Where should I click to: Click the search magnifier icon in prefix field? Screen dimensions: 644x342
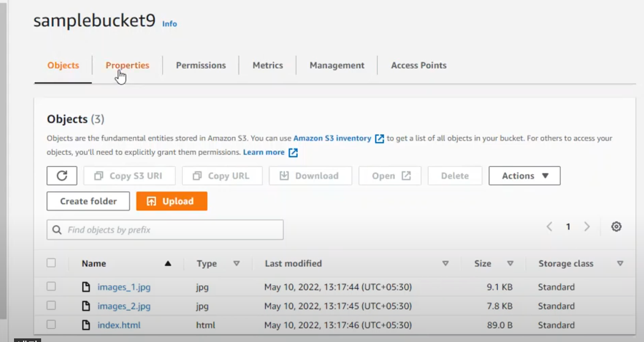point(57,230)
